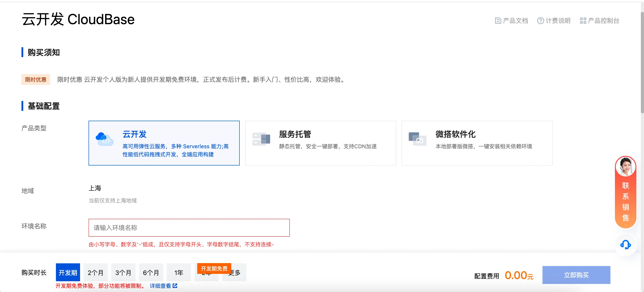Screen dimensions: 644x292
Task: Open the 产品文档 link
Action: click(511, 21)
